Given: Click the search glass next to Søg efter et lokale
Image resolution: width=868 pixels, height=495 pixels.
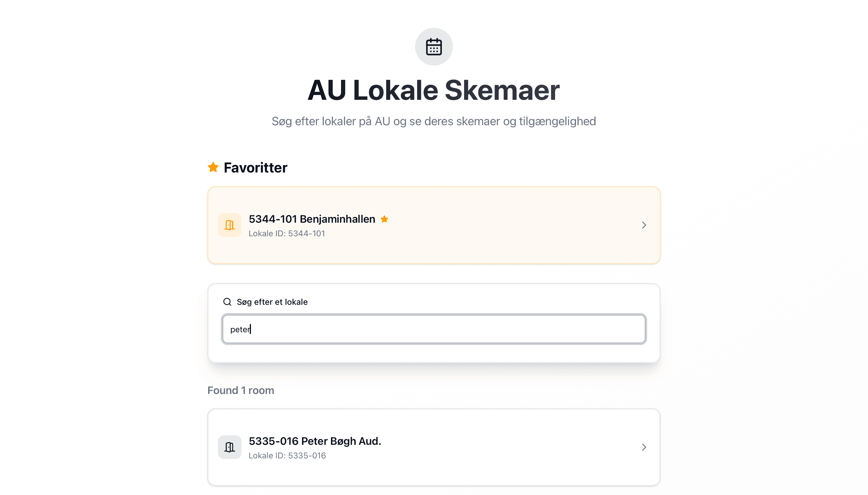Looking at the screenshot, I should point(227,302).
